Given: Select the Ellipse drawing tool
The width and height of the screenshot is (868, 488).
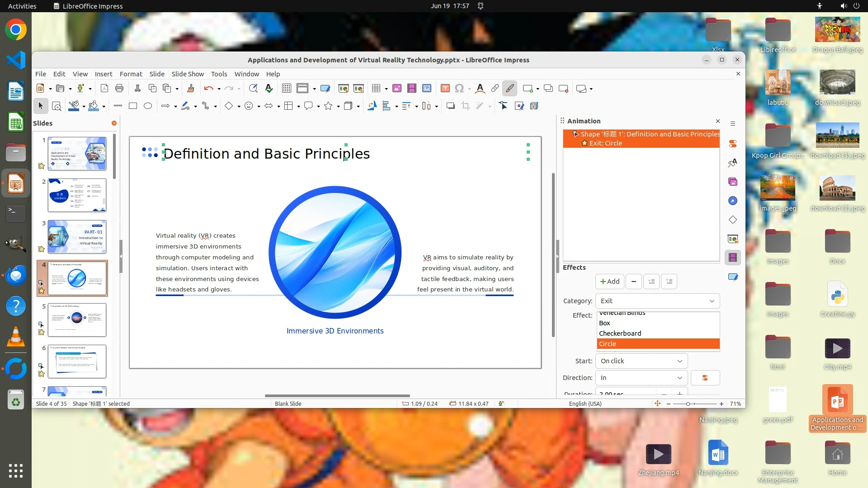Looking at the screenshot, I should (x=148, y=106).
